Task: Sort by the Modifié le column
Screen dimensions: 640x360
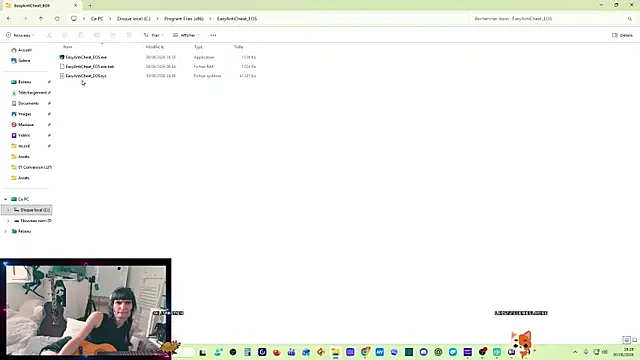Action: point(155,47)
